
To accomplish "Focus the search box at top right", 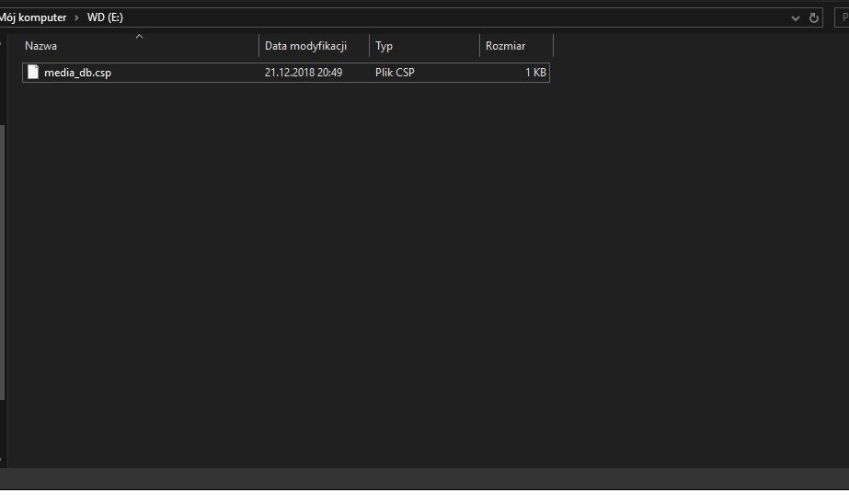I will click(842, 17).
